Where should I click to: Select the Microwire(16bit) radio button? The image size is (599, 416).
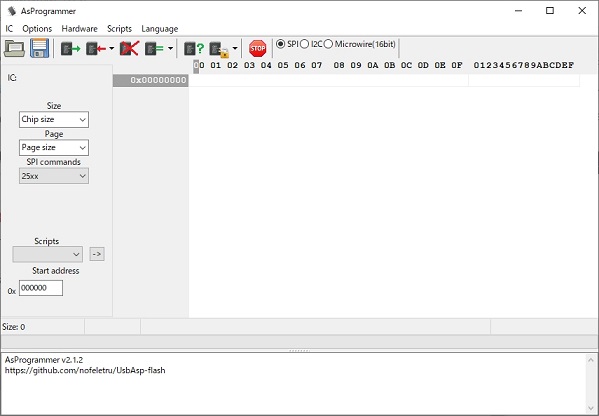328,44
